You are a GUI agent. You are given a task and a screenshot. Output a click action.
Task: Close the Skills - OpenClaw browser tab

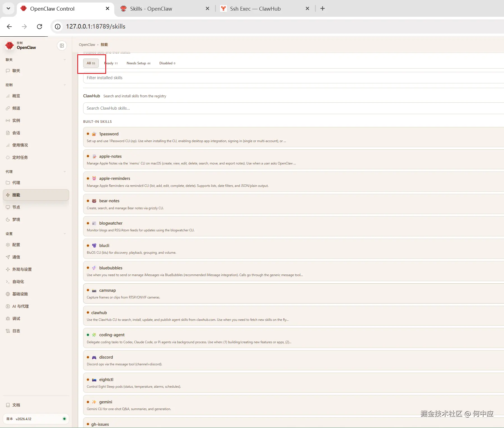(207, 9)
